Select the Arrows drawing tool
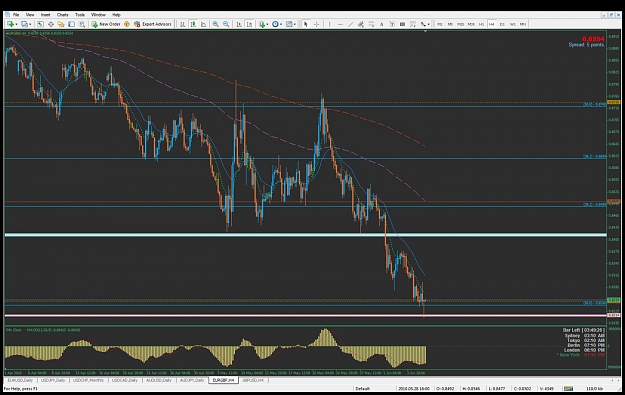The width and height of the screenshot is (625, 395). coord(423,24)
